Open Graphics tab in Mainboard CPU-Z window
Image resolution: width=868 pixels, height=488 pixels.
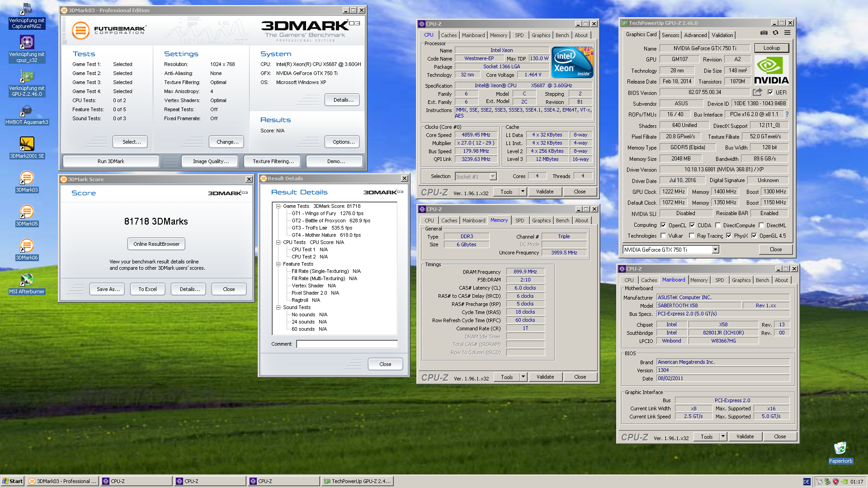(741, 280)
